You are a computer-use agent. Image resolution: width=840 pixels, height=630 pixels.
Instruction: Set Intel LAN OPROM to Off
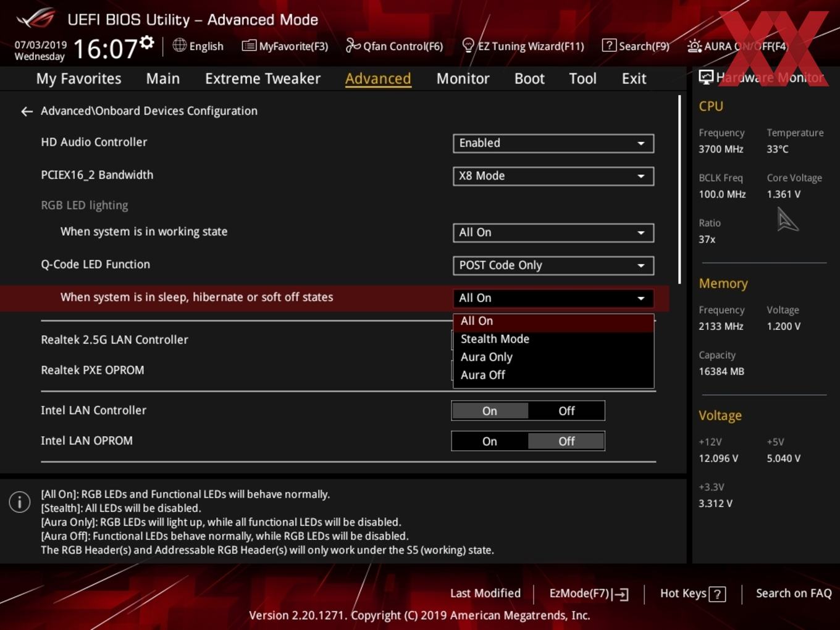(x=566, y=441)
